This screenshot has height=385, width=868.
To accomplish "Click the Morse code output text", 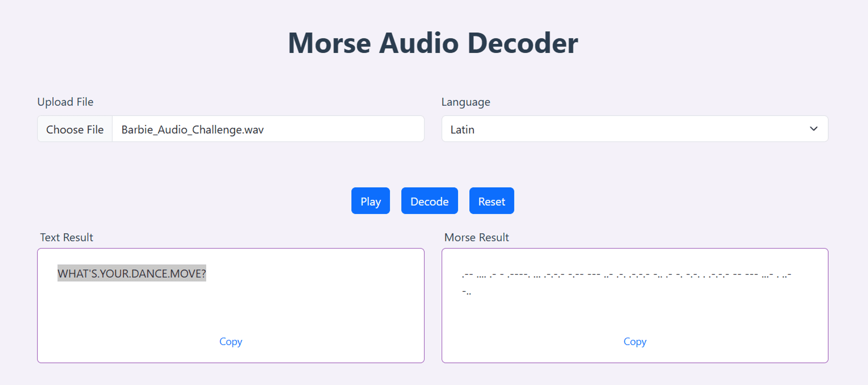I will [626, 283].
